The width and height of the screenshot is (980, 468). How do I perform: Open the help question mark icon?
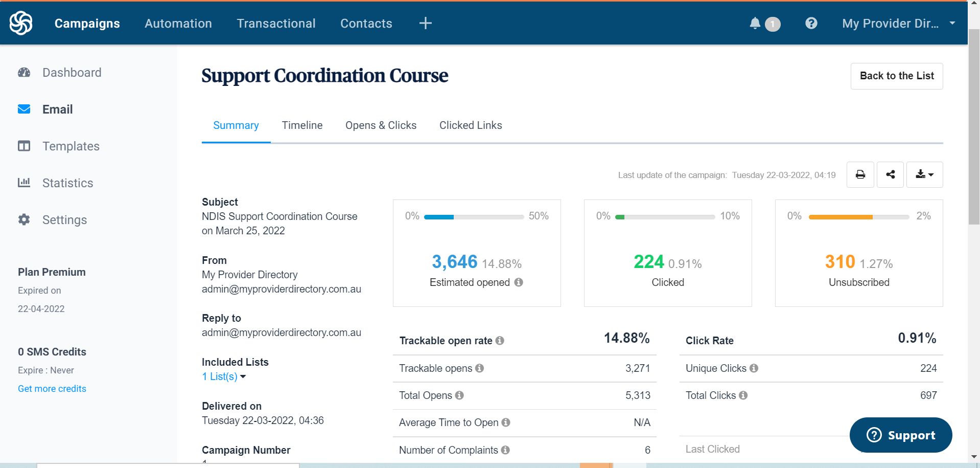(811, 24)
